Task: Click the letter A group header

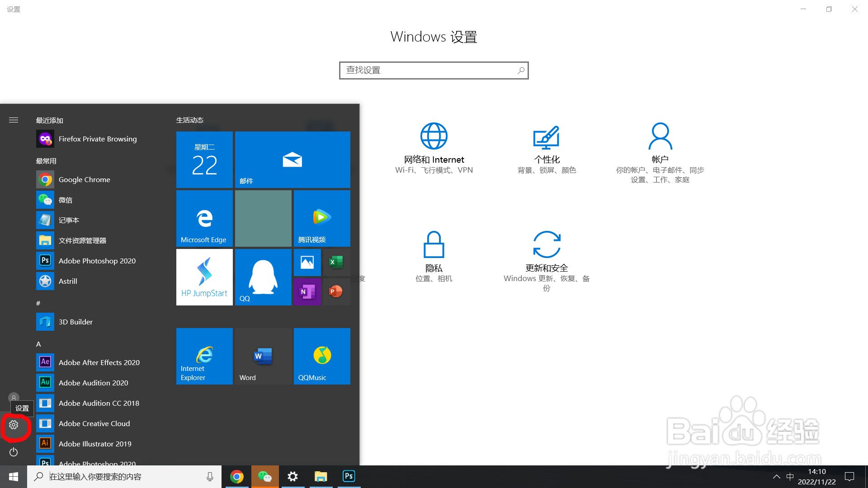Action: [x=38, y=344]
